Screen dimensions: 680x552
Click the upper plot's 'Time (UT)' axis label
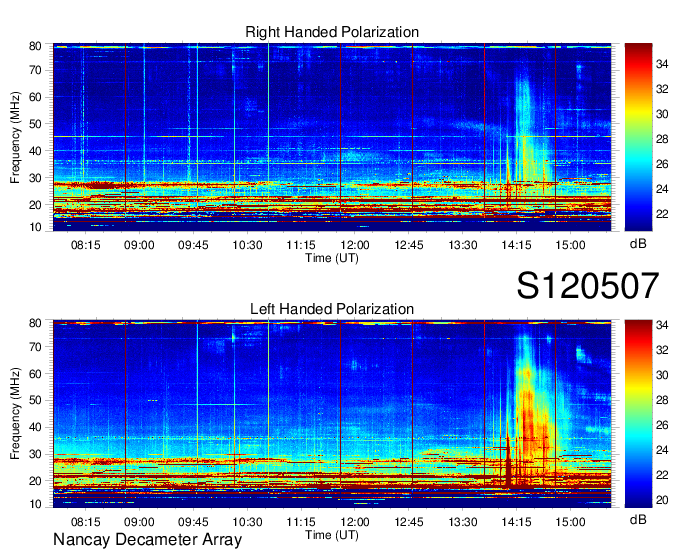click(332, 258)
